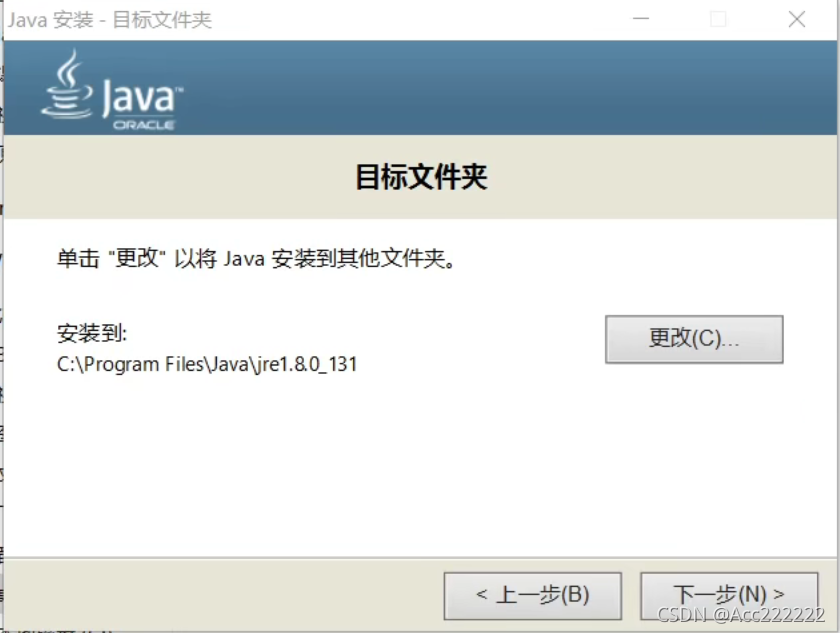Go back with 上一步(B) button
This screenshot has height=633, width=840.
532,596
